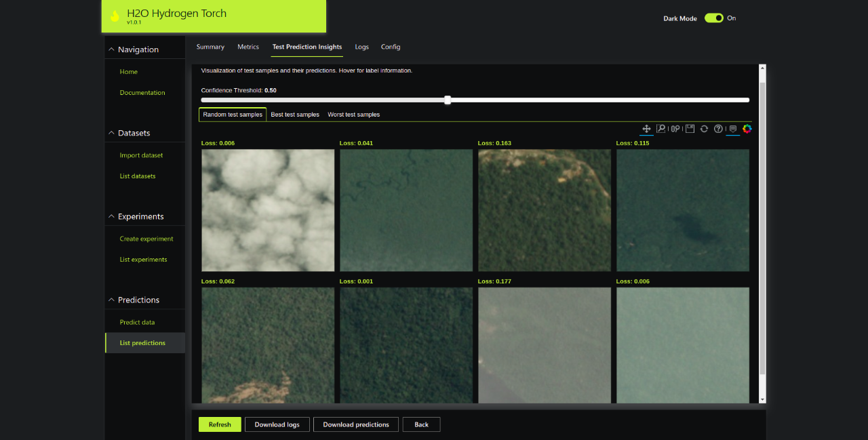
Task: Select the Pan tool in plot toolbar
Action: (646, 129)
